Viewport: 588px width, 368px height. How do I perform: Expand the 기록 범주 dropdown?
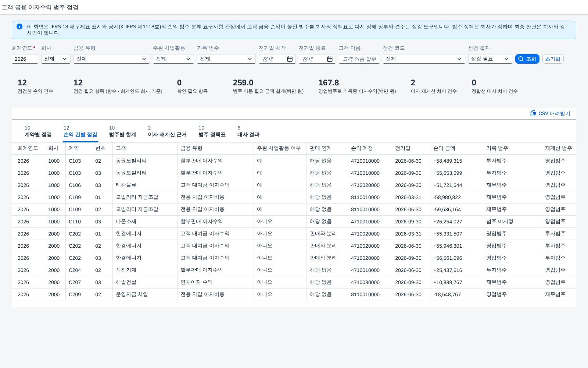pos(226,59)
